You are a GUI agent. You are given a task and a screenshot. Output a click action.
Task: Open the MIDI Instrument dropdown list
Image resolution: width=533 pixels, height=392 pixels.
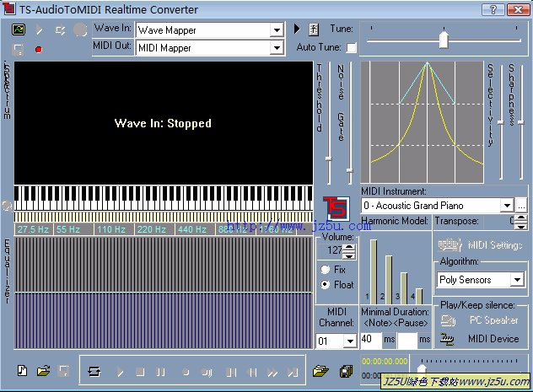click(507, 206)
